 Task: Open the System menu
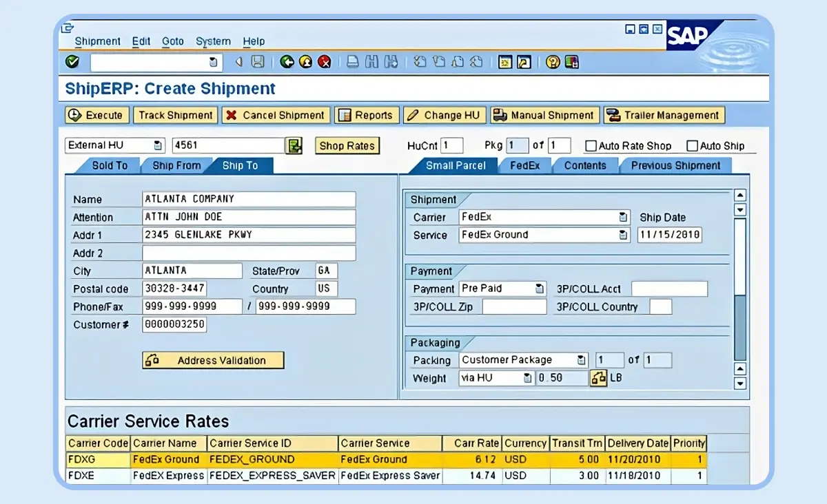click(x=214, y=41)
